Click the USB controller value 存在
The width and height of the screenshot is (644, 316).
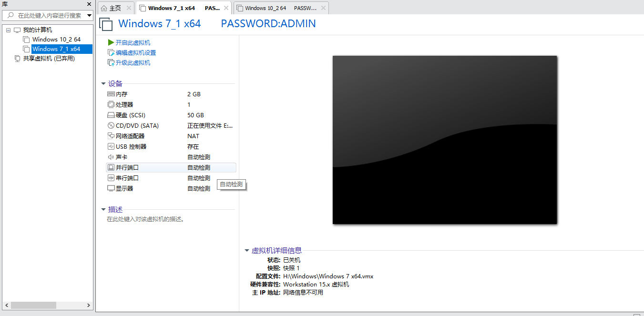pyautogui.click(x=193, y=146)
